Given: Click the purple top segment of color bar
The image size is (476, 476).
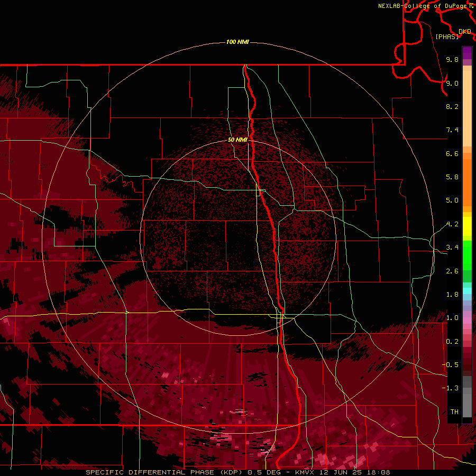Looking at the screenshot, I should 467,53.
